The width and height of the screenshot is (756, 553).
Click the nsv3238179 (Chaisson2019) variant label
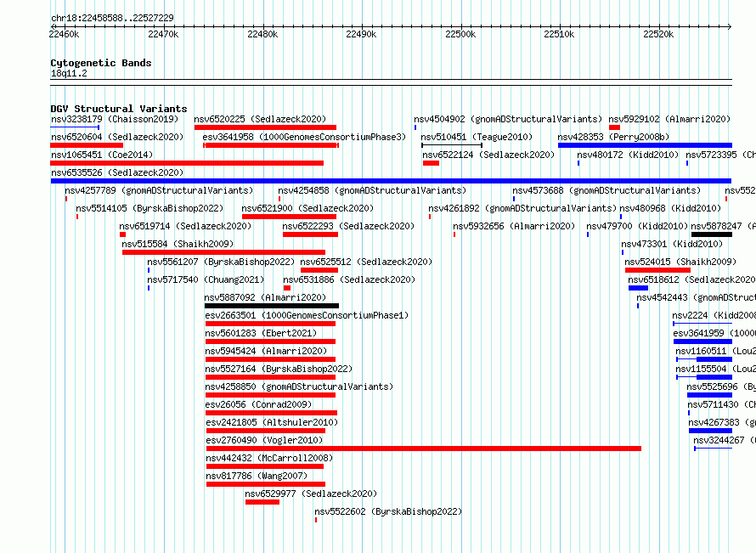point(115,119)
